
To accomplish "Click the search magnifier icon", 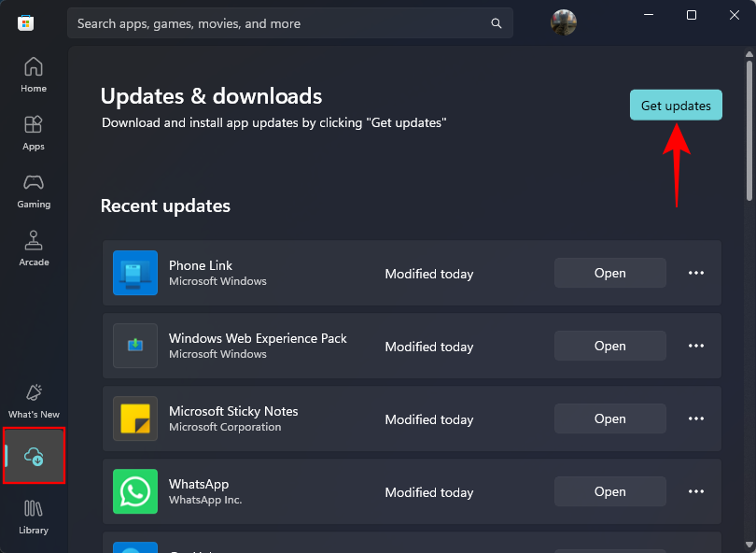I will pos(496,23).
